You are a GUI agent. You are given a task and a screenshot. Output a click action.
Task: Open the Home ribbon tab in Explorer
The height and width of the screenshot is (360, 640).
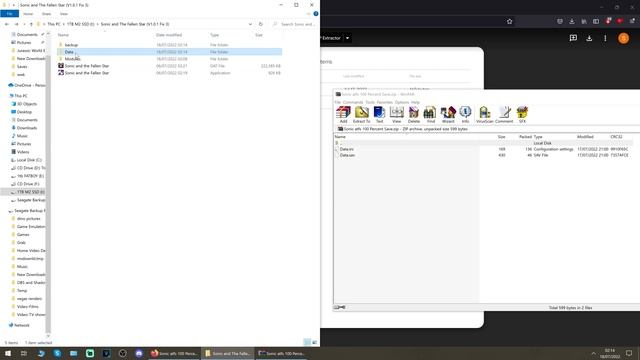[x=28, y=14]
